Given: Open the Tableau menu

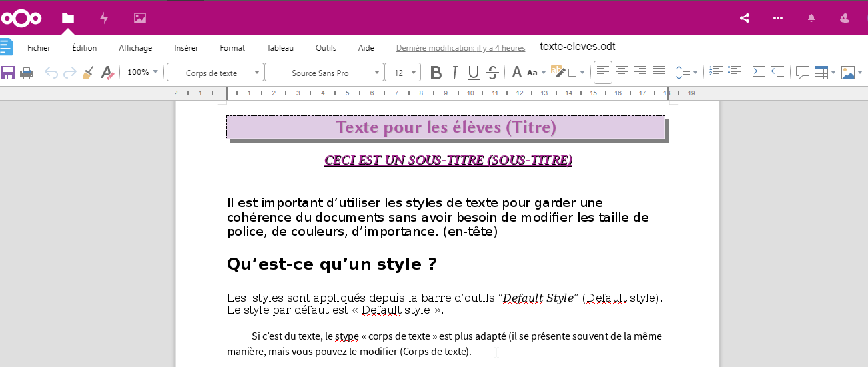Looking at the screenshot, I should [280, 48].
